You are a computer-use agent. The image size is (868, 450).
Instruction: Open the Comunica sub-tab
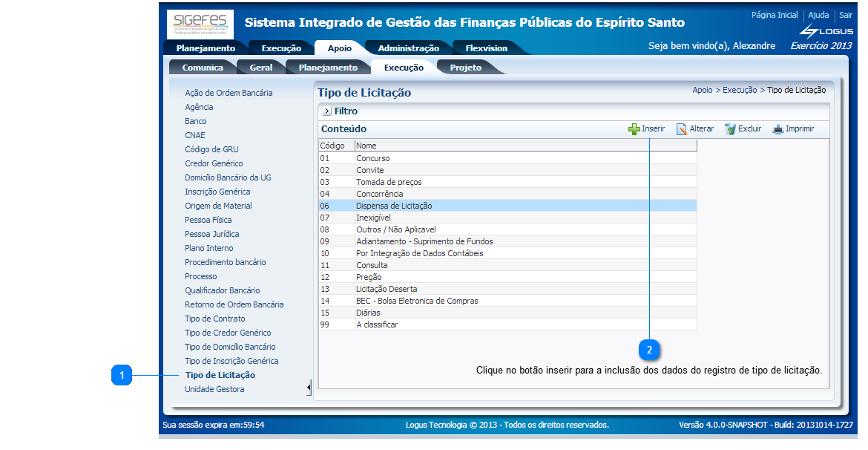tap(203, 66)
